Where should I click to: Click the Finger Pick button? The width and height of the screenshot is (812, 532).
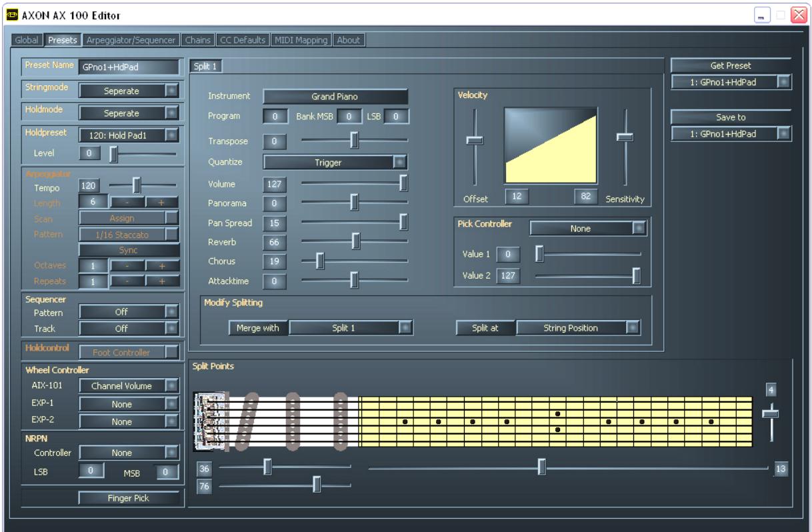129,498
